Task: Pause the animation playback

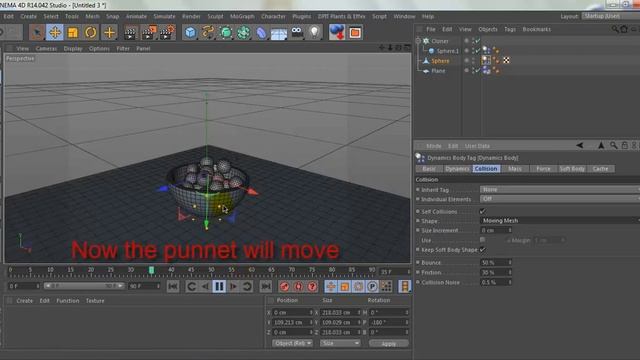Action: pos(219,287)
